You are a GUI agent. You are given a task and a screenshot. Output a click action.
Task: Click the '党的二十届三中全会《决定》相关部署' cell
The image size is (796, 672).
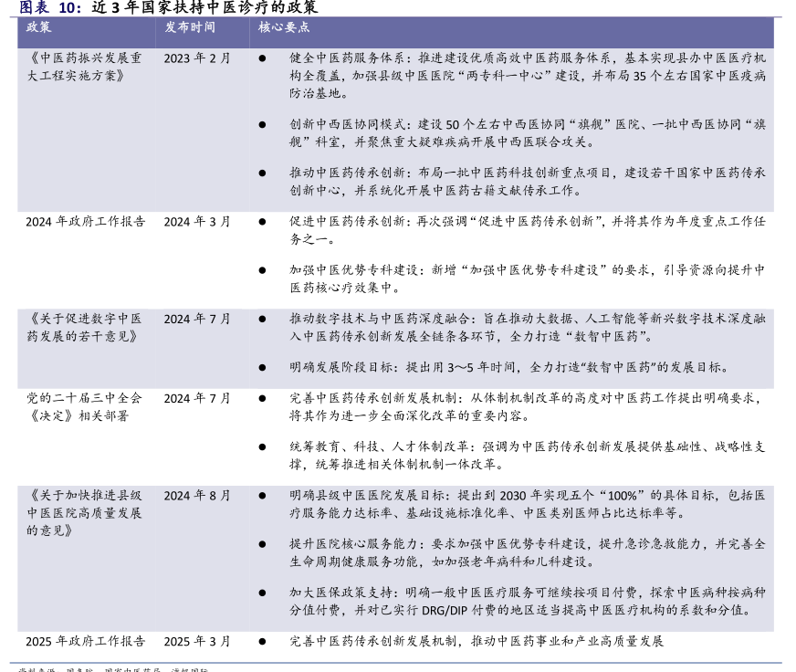click(x=84, y=407)
